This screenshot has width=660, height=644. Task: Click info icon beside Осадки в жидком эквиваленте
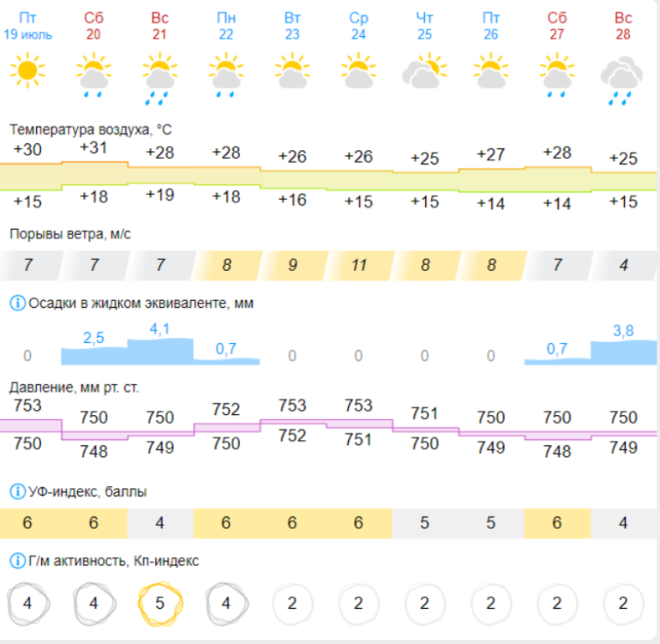pyautogui.click(x=17, y=303)
